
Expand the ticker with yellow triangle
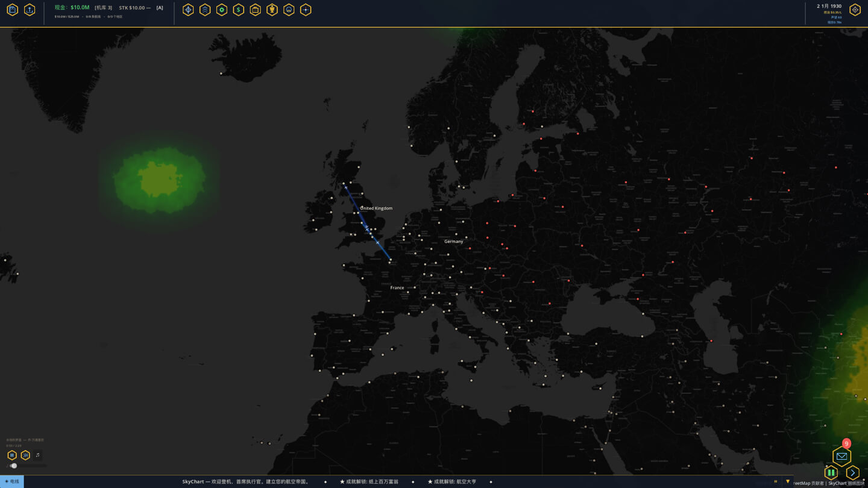788,481
